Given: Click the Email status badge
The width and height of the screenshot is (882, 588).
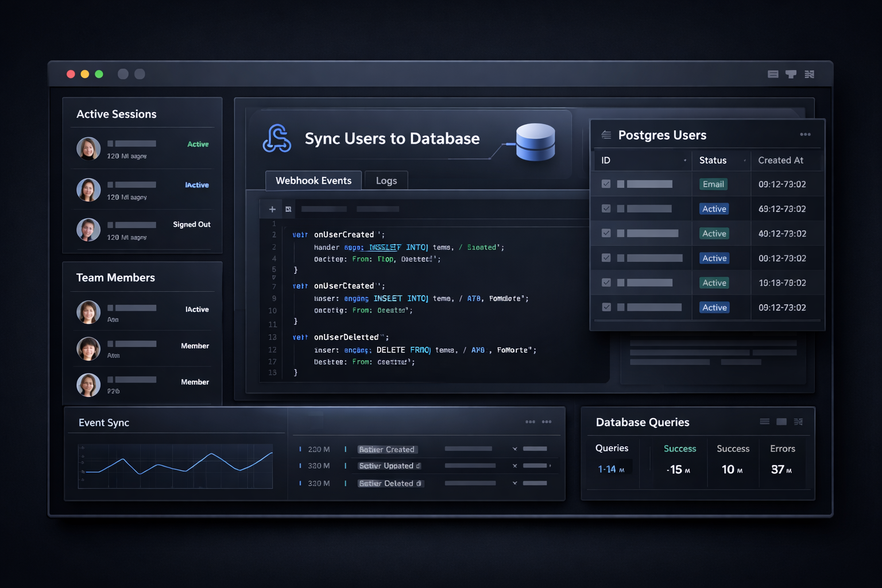Looking at the screenshot, I should [713, 184].
